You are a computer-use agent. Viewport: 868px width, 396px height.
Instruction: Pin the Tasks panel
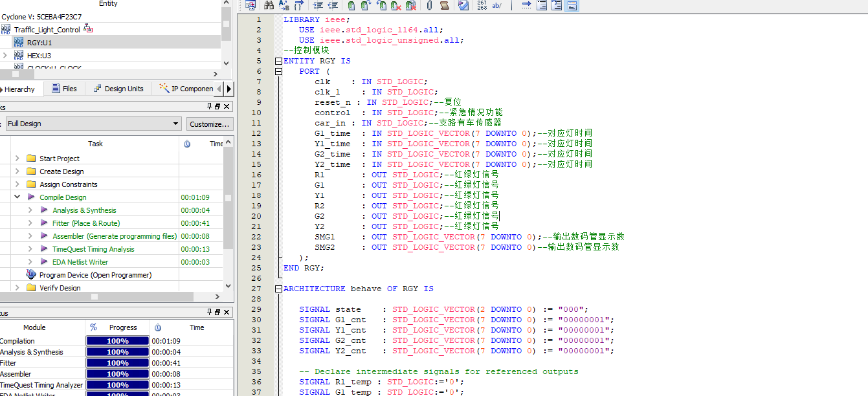click(x=209, y=106)
